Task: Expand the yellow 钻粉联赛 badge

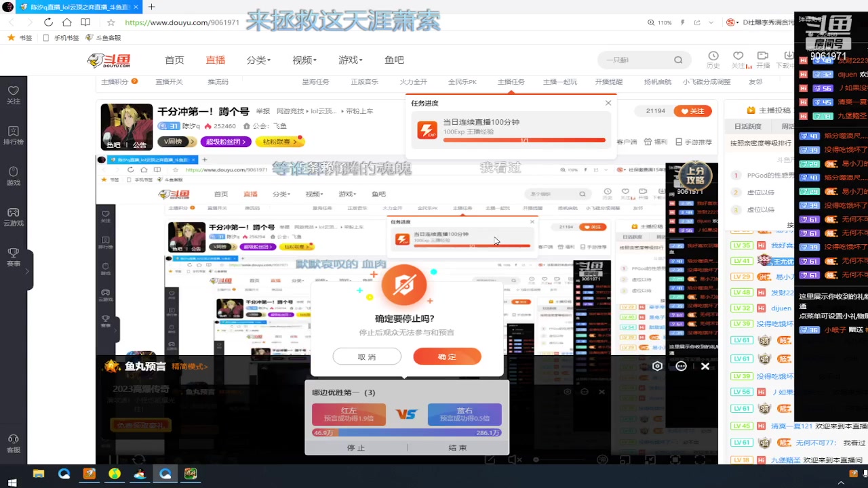Action: (279, 142)
